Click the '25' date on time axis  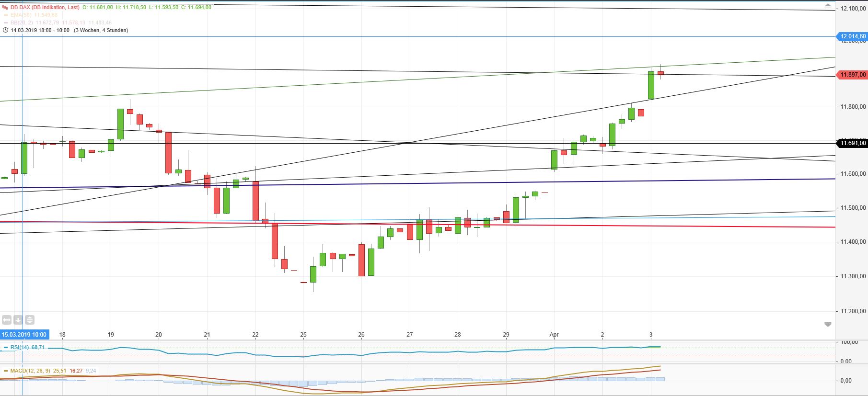pos(303,335)
